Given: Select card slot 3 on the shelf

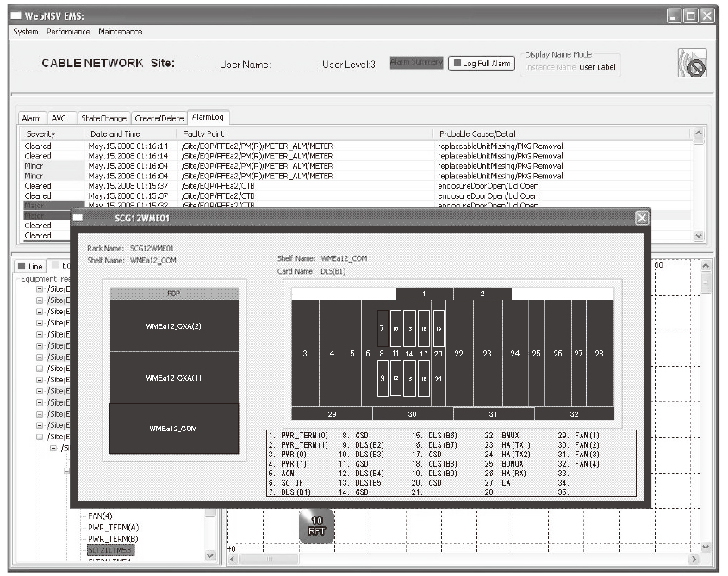Looking at the screenshot, I should point(305,353).
